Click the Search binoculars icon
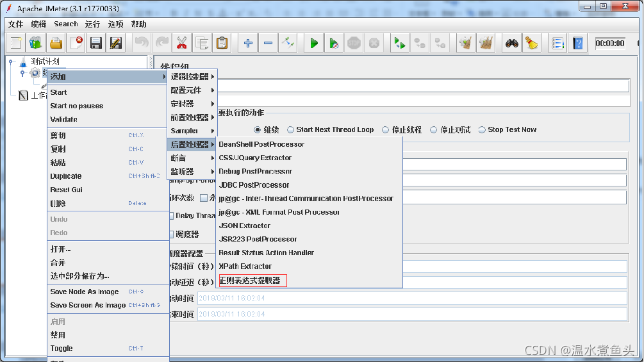This screenshot has height=362, width=644. 512,43
